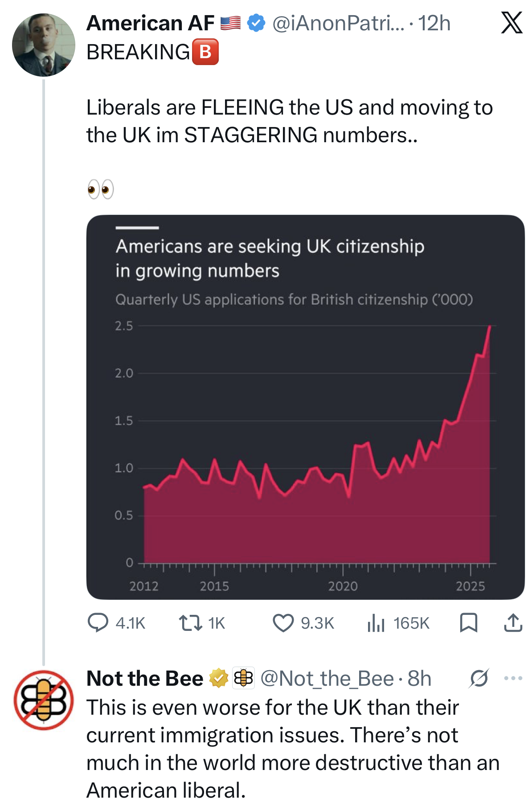Screen dimensions: 532x807
Task: Click the bee emoji beside Not the Bee's name
Action: 243,678
